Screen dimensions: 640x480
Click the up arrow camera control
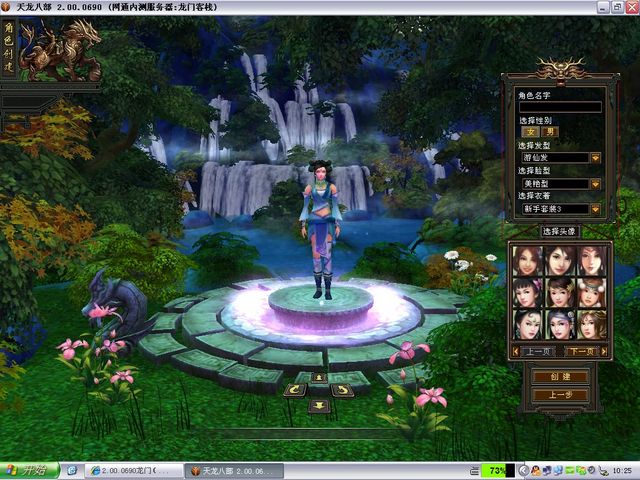[319, 378]
